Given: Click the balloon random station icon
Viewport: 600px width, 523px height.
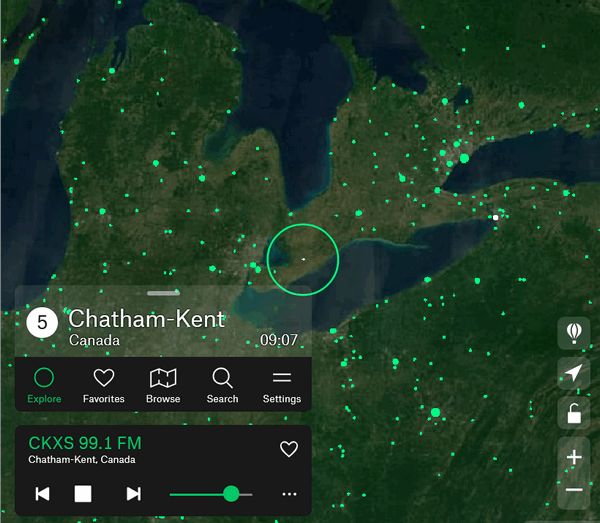Looking at the screenshot, I should tap(574, 333).
